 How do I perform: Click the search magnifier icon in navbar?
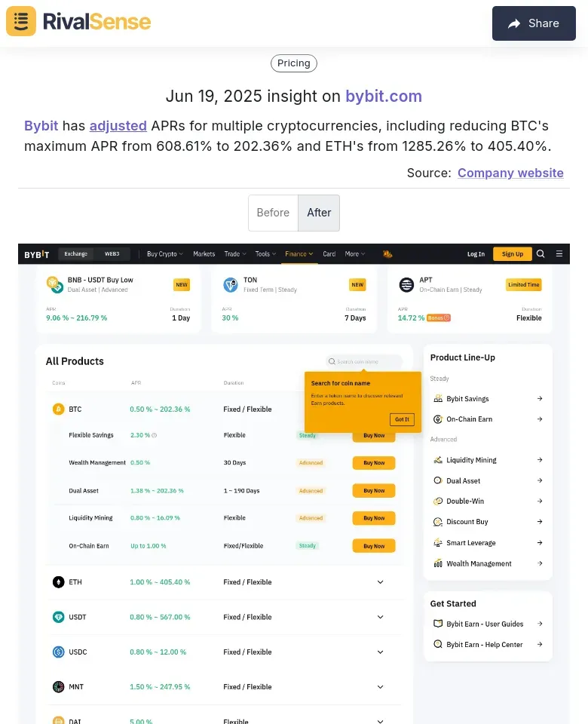tap(541, 253)
